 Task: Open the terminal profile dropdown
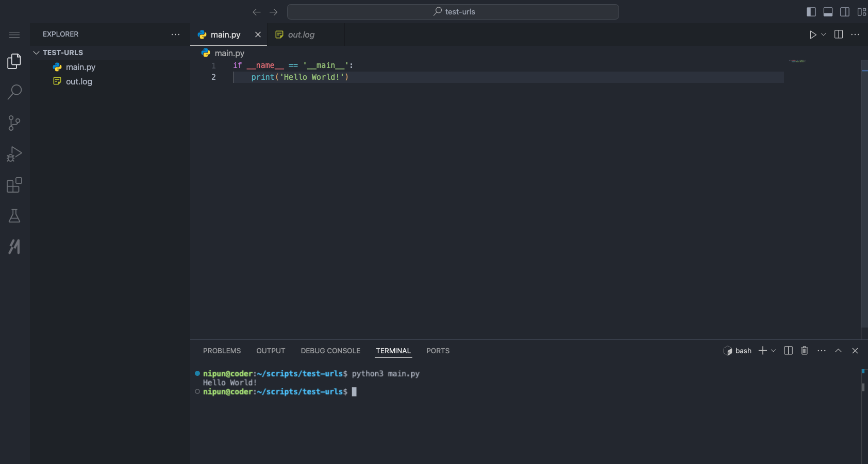[x=772, y=351]
